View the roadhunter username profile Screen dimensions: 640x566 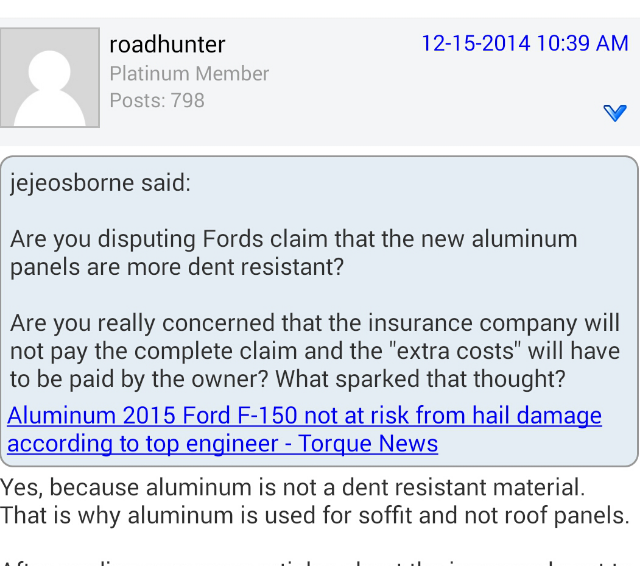click(167, 44)
